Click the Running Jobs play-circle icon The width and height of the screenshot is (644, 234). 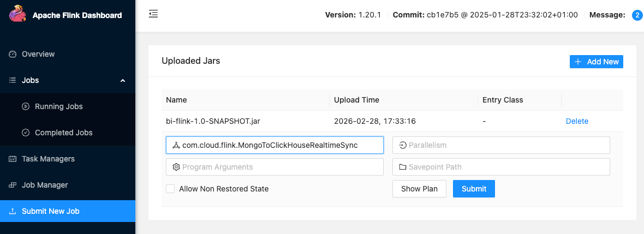coord(26,106)
